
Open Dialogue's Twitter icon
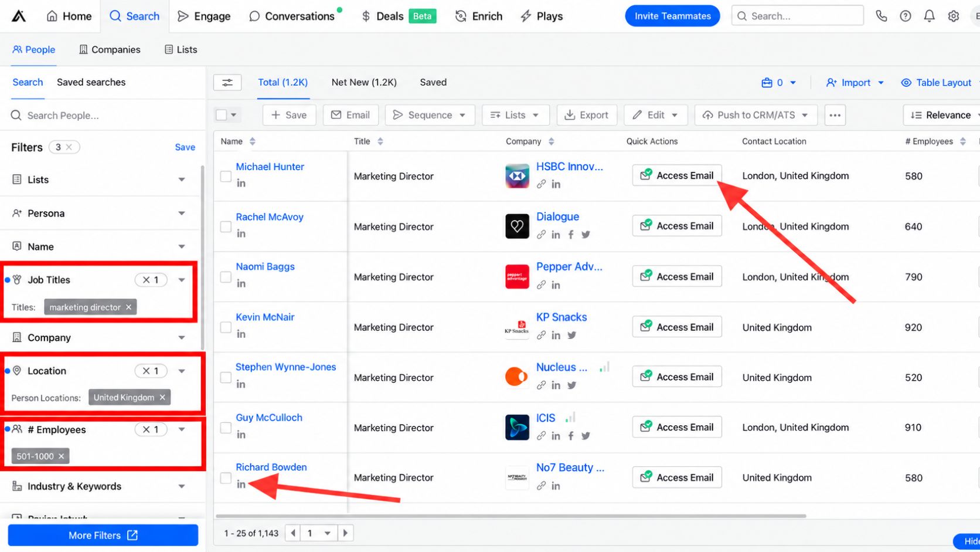tap(586, 235)
